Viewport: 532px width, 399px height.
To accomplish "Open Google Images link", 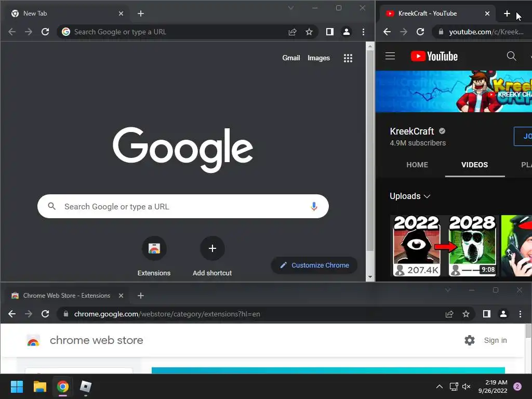I will point(318,58).
